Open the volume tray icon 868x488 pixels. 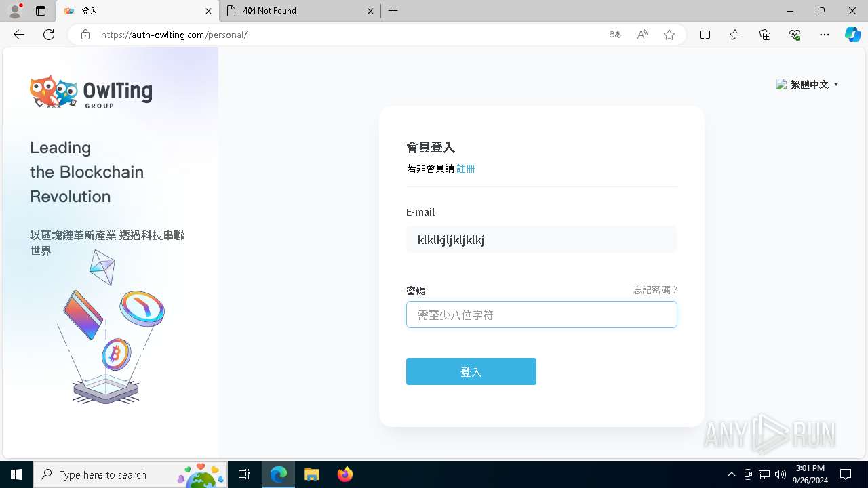point(781,474)
